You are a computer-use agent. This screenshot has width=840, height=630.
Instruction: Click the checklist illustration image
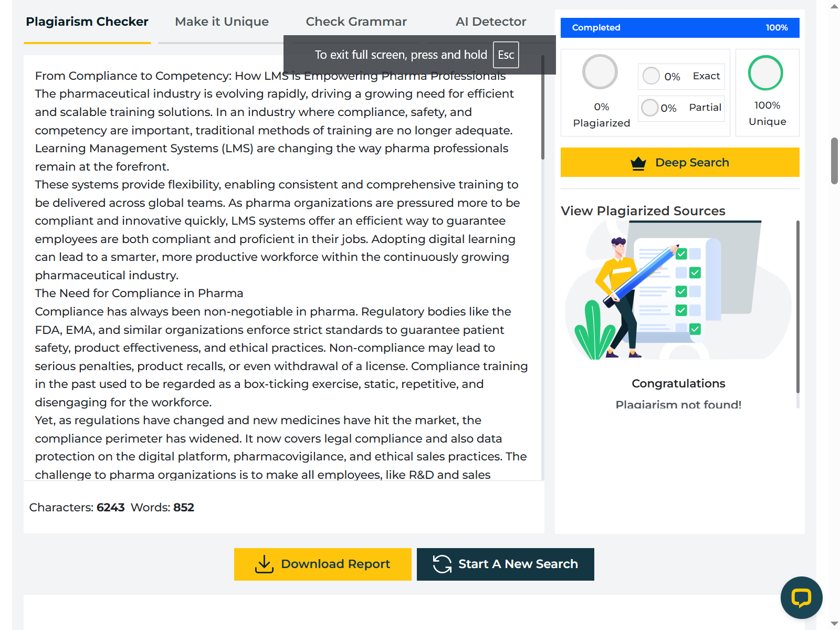tap(678, 290)
